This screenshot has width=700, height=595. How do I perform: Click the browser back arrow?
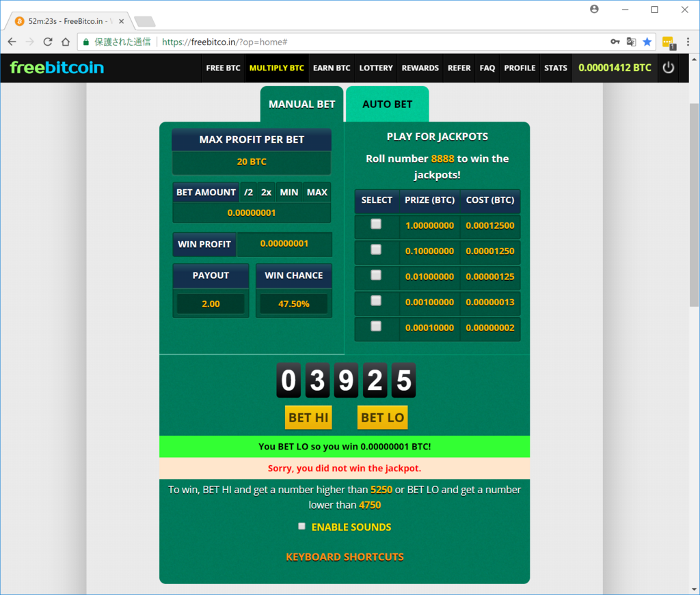tap(11, 42)
